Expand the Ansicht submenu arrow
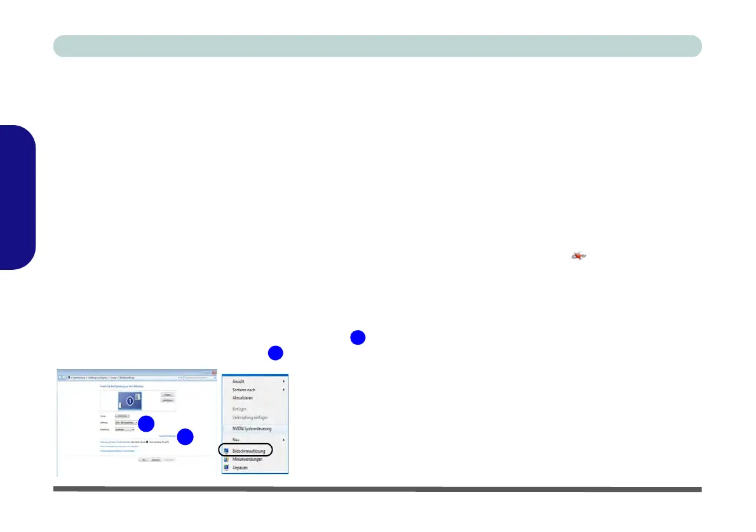 pos(283,381)
